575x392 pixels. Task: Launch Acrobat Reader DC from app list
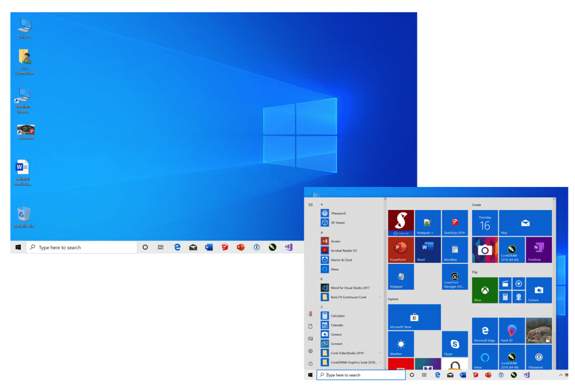coord(352,250)
